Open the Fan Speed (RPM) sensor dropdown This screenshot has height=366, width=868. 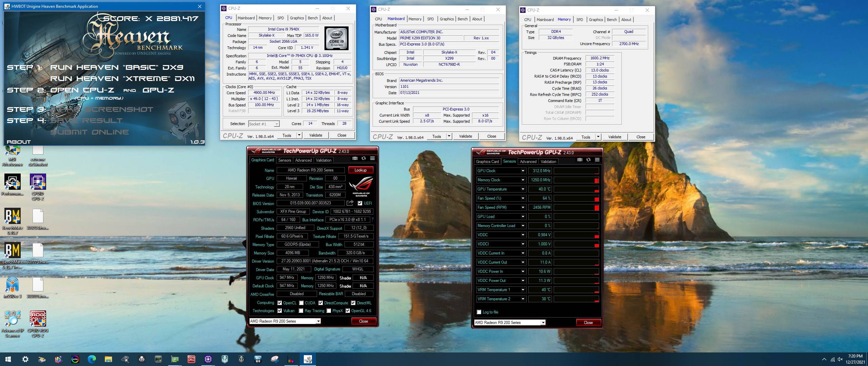[x=522, y=207]
